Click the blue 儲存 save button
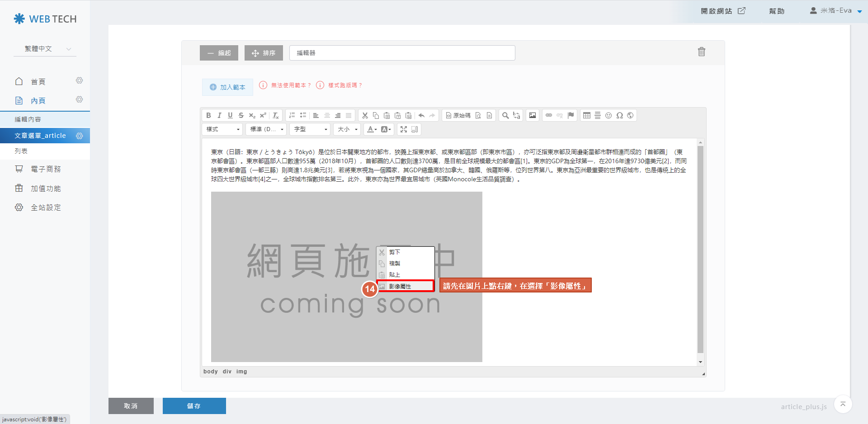The width and height of the screenshot is (868, 424). point(194,406)
